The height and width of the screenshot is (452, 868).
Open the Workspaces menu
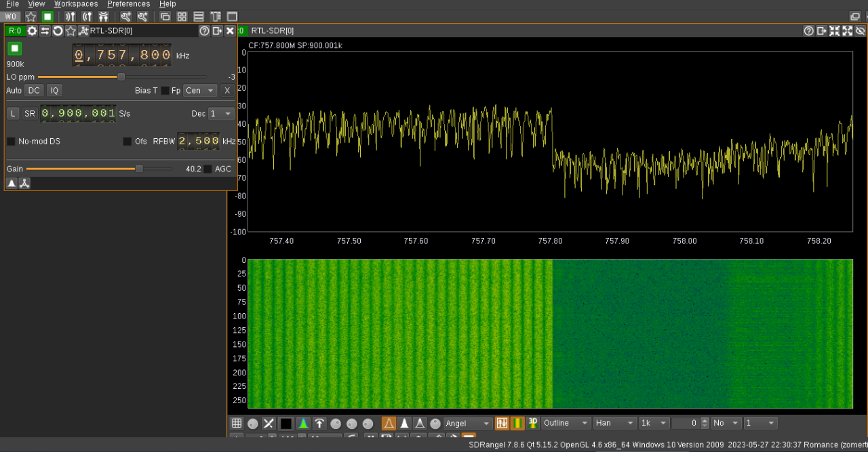click(x=76, y=4)
